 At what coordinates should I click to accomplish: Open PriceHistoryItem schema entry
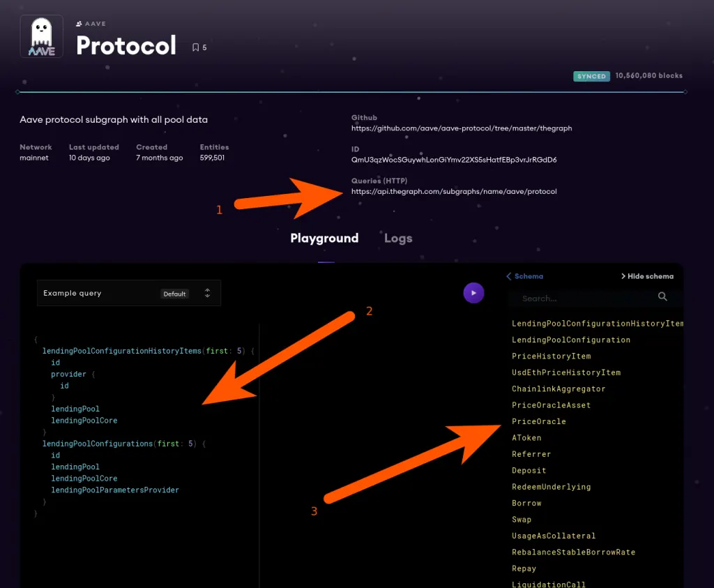(x=551, y=356)
